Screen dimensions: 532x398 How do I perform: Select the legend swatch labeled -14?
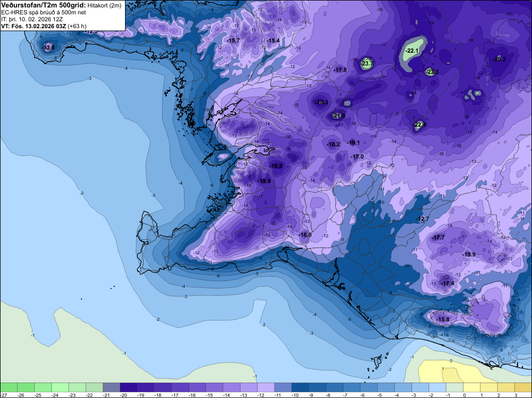pyautogui.click(x=232, y=387)
